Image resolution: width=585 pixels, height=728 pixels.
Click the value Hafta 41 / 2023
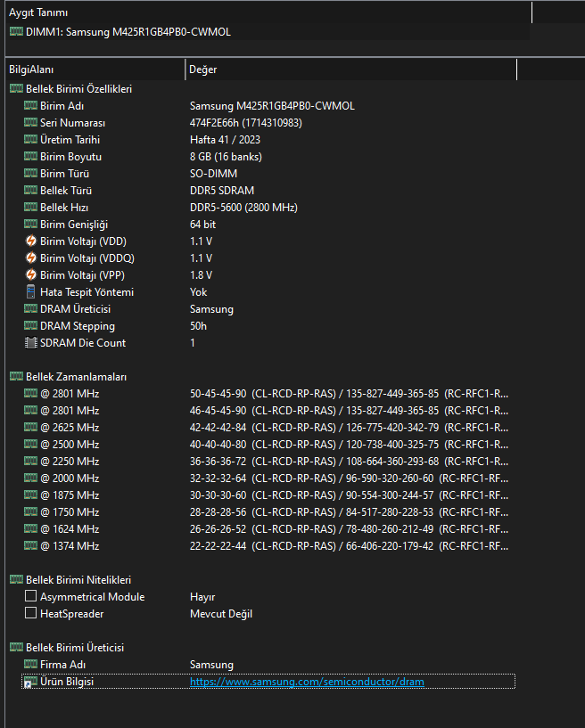tap(225, 140)
